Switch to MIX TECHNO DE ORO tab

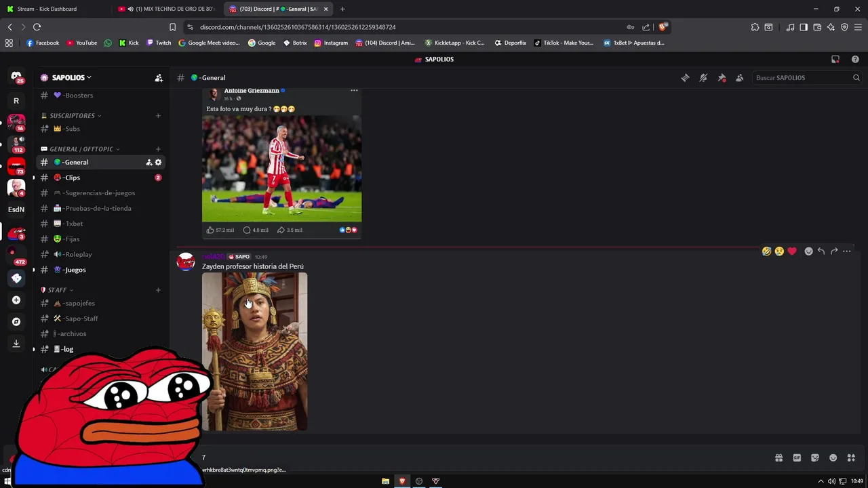167,9
